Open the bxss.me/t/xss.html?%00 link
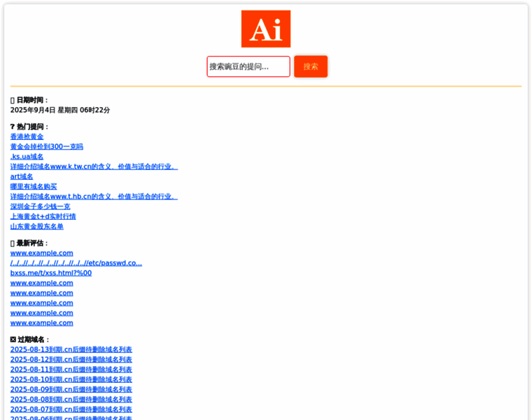 [51, 273]
